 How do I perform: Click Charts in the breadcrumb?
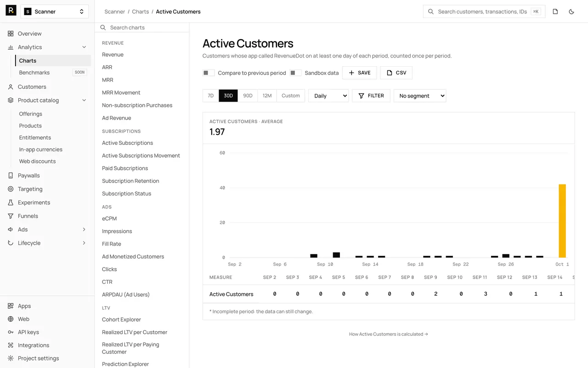[x=141, y=11]
